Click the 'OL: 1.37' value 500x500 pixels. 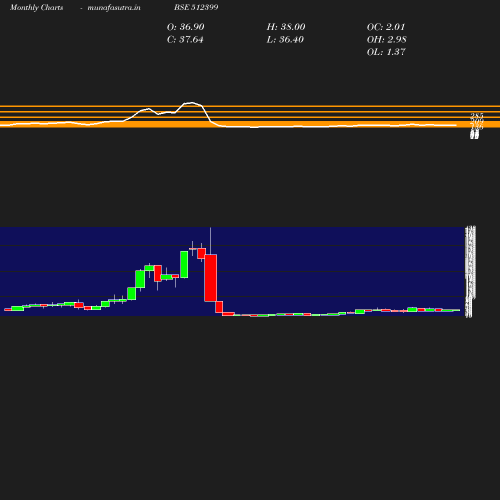point(386,52)
